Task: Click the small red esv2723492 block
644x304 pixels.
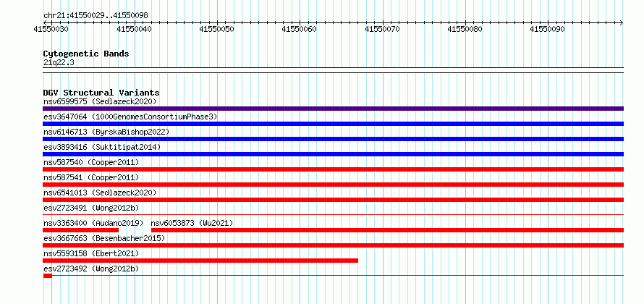Action: coord(48,276)
